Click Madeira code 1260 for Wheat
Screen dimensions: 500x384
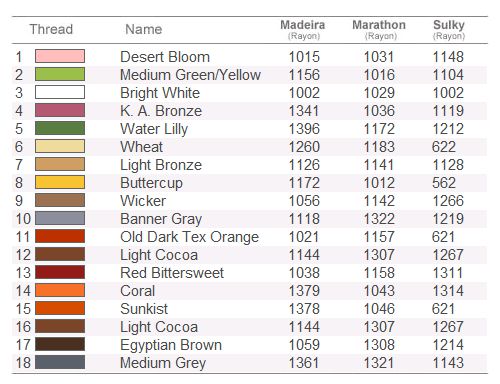(x=304, y=147)
